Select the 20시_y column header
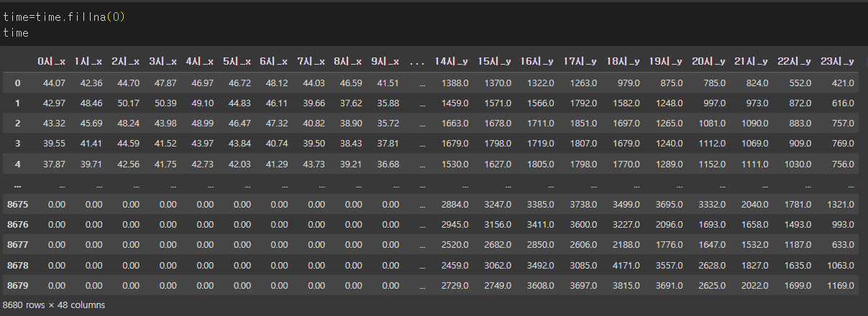This screenshot has height=316, width=868. click(708, 62)
